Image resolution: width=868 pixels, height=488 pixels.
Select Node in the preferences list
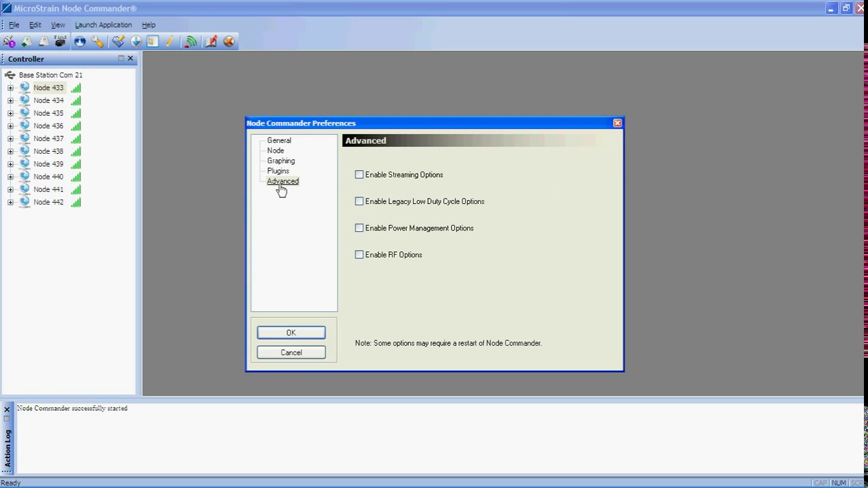(275, 150)
